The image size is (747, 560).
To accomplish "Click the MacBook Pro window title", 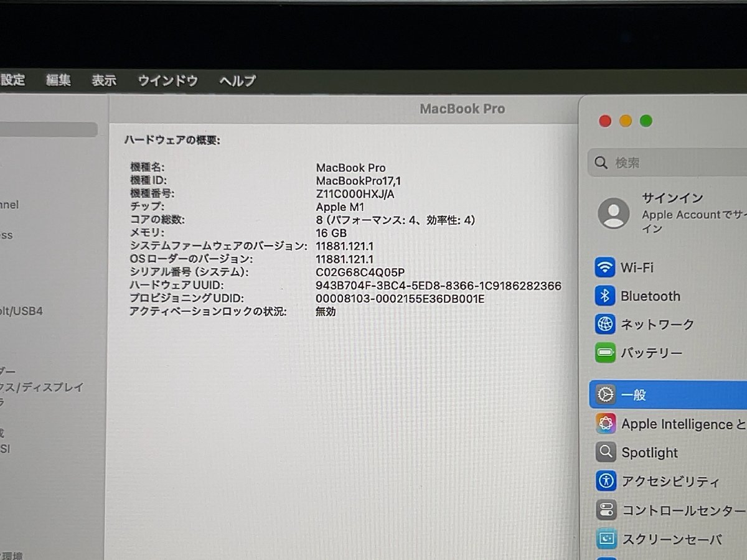I will tap(463, 109).
